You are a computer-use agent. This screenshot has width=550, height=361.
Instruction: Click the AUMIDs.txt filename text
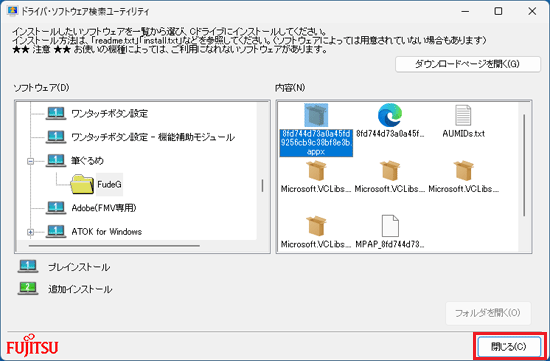[x=463, y=134]
